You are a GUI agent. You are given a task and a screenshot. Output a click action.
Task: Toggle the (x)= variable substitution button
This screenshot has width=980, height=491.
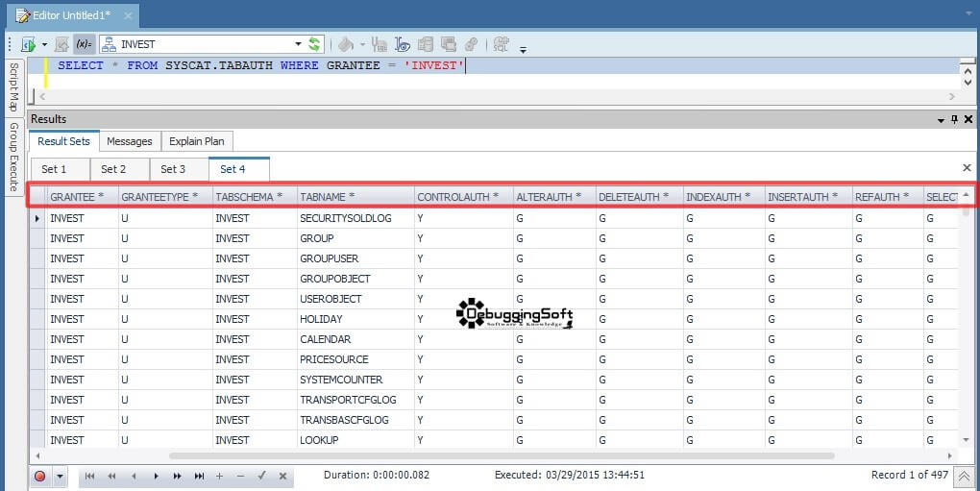(x=84, y=44)
